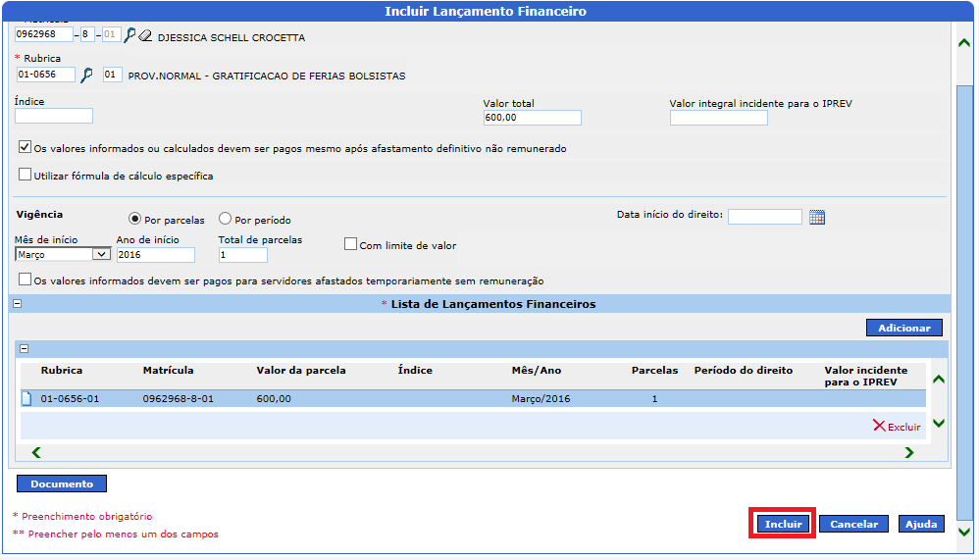The width and height of the screenshot is (979, 560).
Task: Check the 'Com limite de valor' box
Action: 350,244
